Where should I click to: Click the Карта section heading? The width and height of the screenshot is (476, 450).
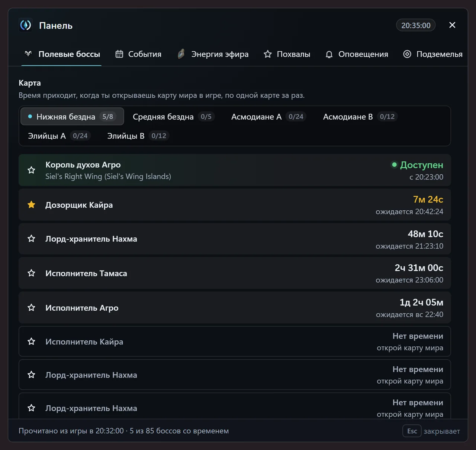[30, 83]
